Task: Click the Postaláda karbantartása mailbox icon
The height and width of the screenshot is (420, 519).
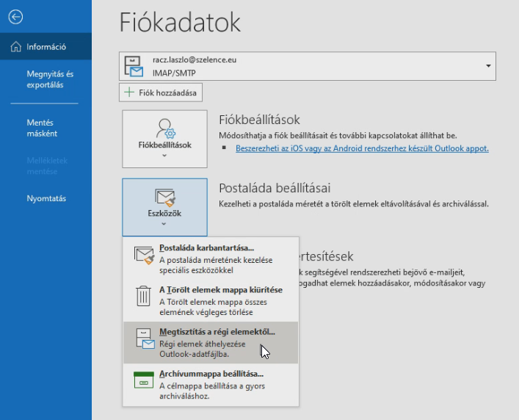Action: tap(145, 254)
